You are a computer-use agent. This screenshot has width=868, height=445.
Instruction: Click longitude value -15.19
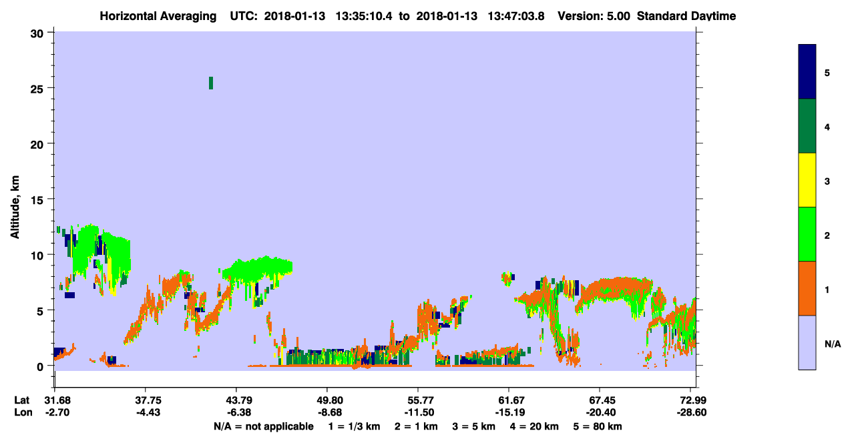tap(509, 412)
